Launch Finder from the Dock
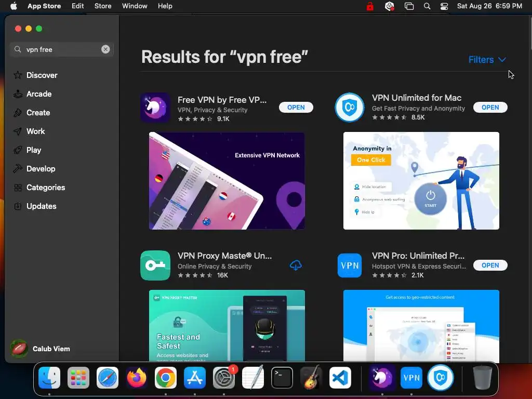 49,378
